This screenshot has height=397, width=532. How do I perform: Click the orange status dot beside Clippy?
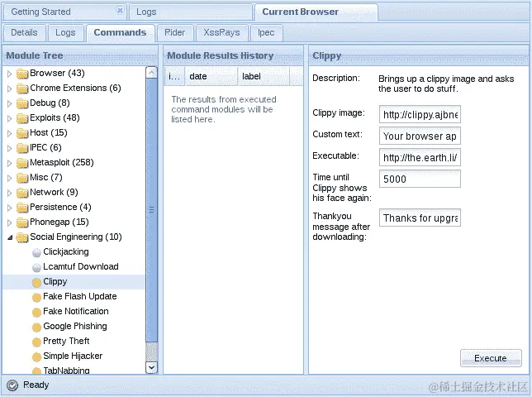tap(36, 283)
